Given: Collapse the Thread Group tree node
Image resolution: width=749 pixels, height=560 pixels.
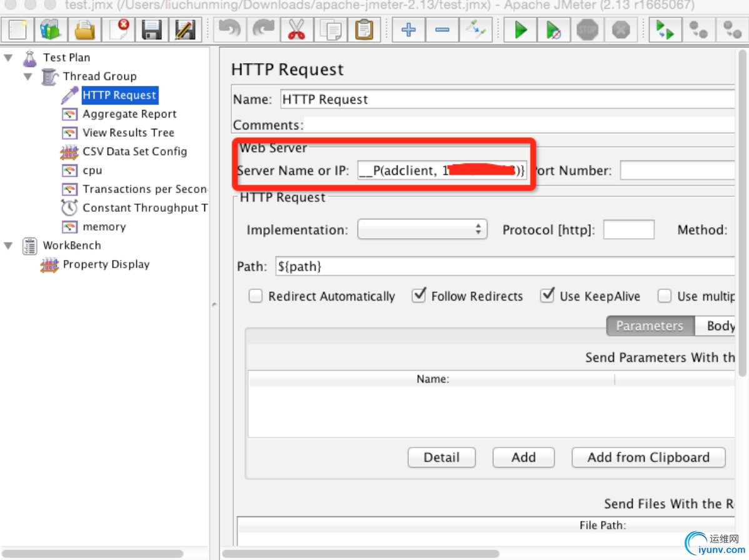Looking at the screenshot, I should (x=28, y=76).
